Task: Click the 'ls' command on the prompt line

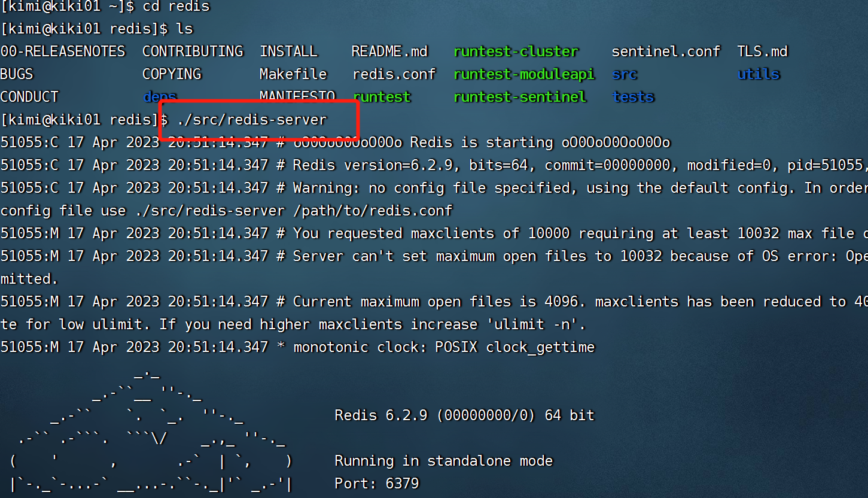Action: [185, 29]
